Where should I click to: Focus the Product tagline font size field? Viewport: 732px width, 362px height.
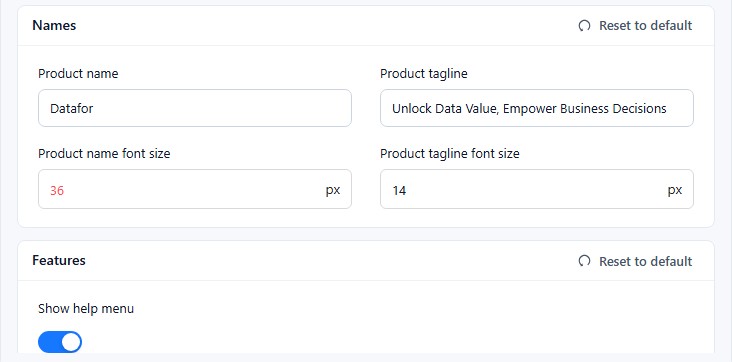coord(537,189)
